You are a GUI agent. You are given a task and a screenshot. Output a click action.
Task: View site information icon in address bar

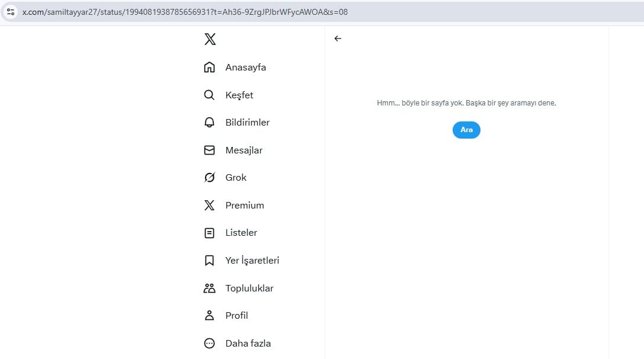pyautogui.click(x=11, y=12)
